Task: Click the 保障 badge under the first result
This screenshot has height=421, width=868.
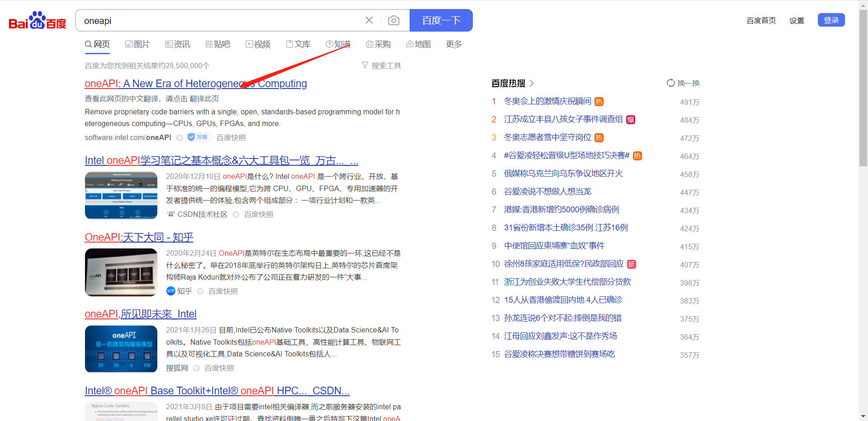Action: click(x=198, y=137)
